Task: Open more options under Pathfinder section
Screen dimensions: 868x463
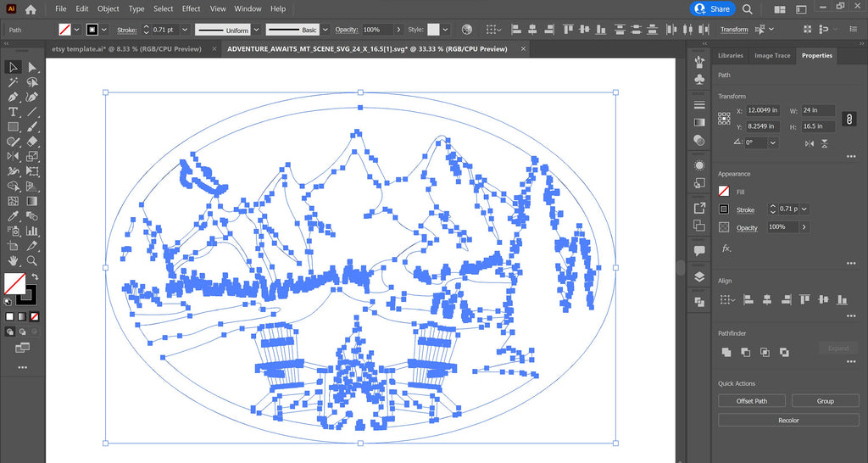Action: 851,361
